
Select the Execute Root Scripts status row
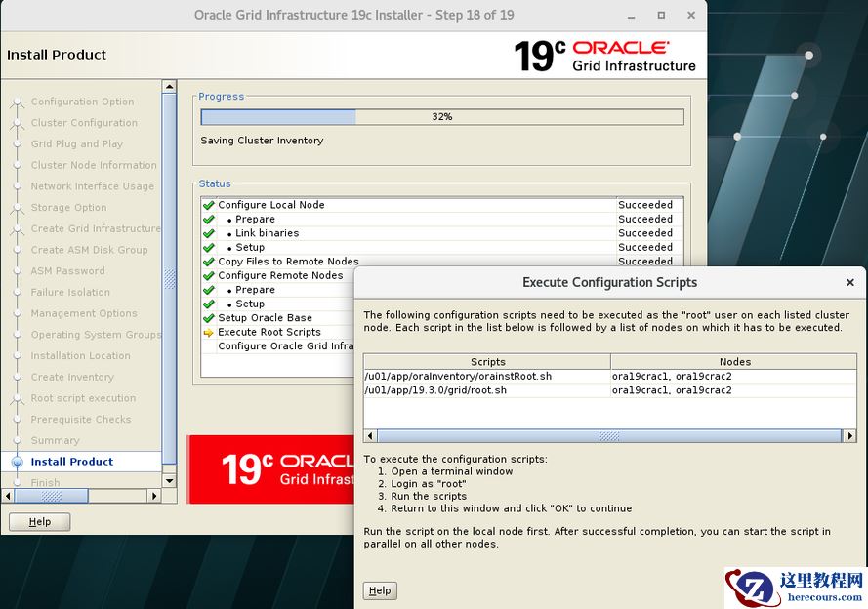(x=278, y=332)
